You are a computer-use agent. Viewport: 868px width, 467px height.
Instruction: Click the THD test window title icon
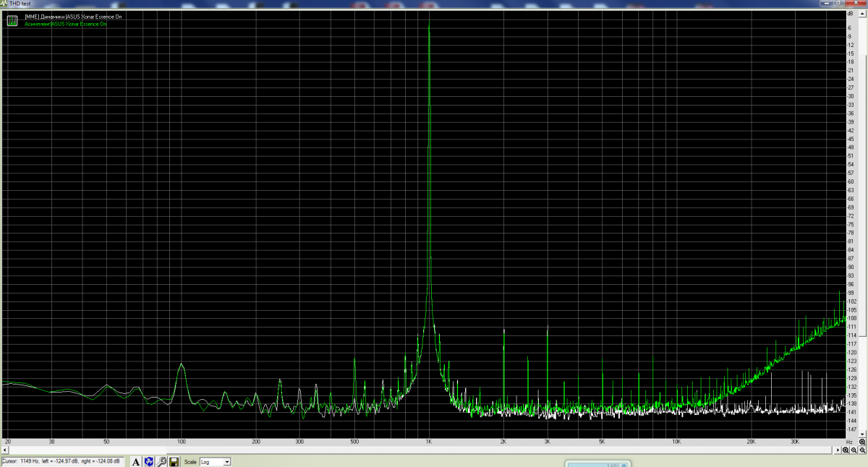[x=4, y=4]
